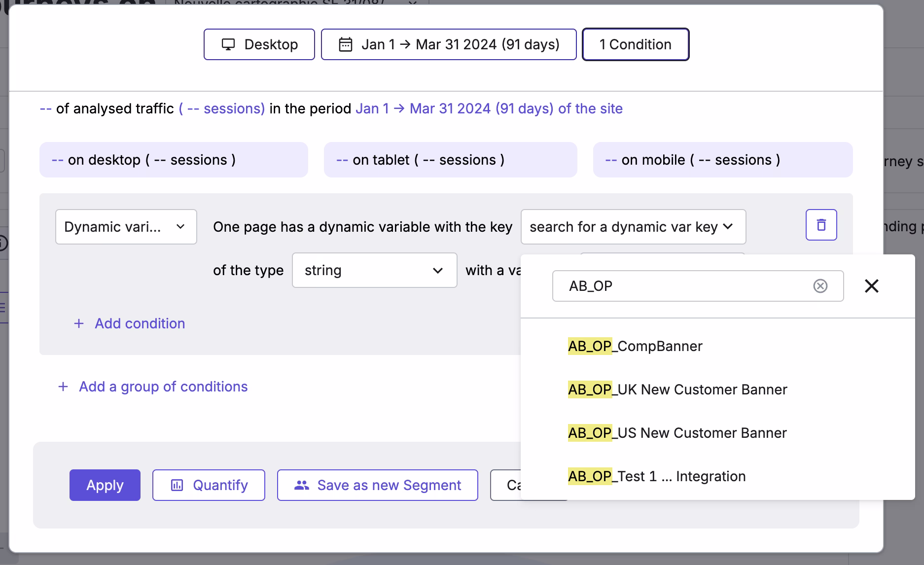Select AB_OP_CompBanner from the suggestions
This screenshot has width=924, height=565.
pos(636,346)
